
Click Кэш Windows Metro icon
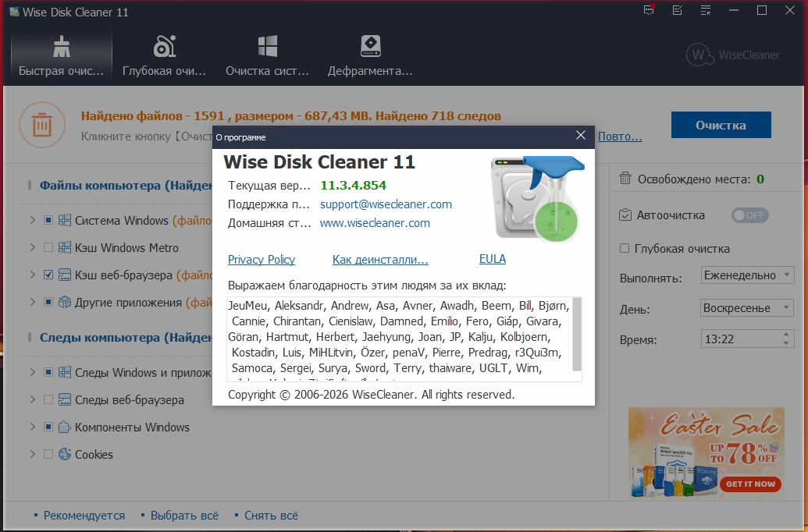65,248
